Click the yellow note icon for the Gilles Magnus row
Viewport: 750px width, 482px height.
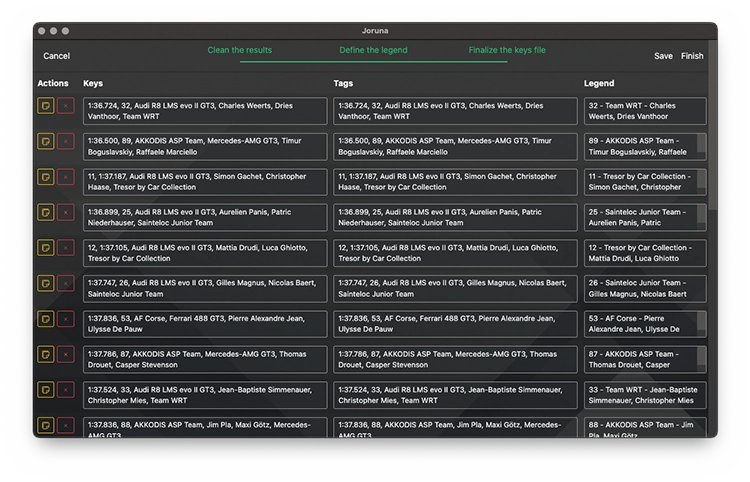point(46,283)
